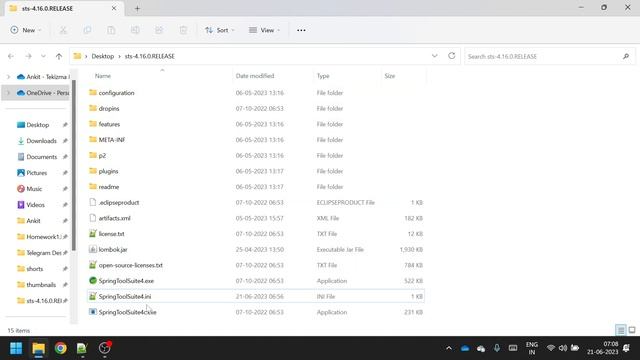Image resolution: width=640 pixels, height=360 pixels.
Task: Select the thumbnails folder in sidebar
Action: click(41, 285)
